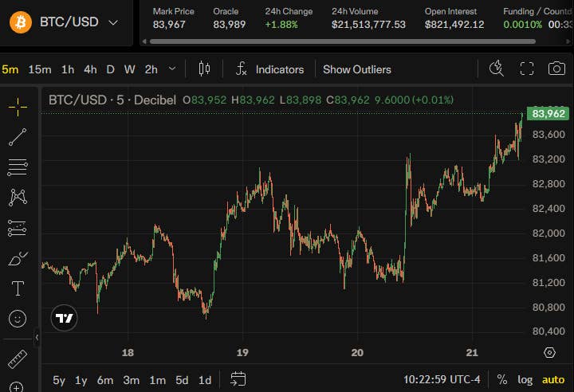Click the 82,000 price axis label
The height and width of the screenshot is (392, 574).
548,233
